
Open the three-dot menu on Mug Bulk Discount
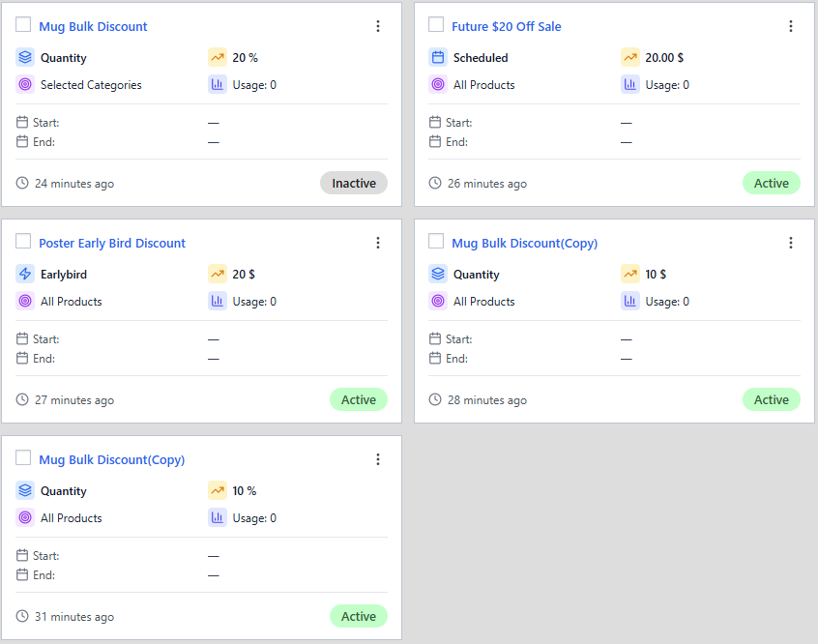[378, 26]
